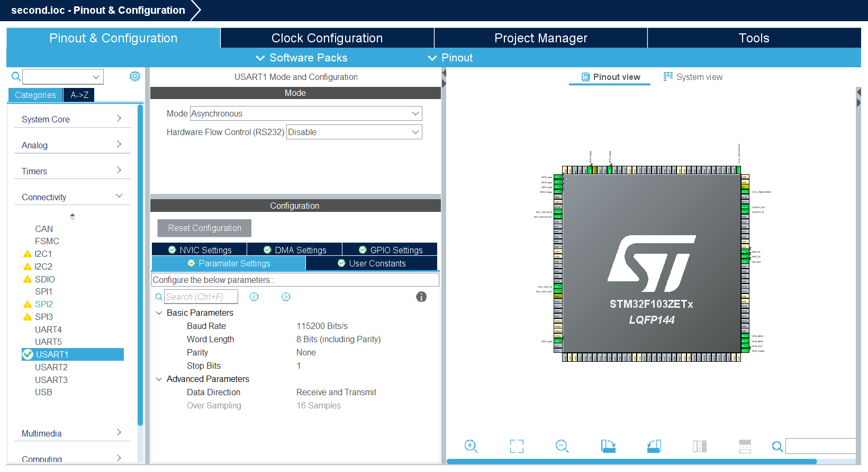Focus the parameter Search (Ctrl+F) field

point(201,297)
